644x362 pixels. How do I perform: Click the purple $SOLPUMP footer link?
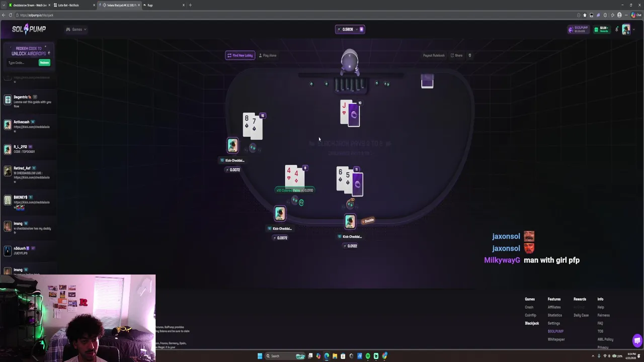tap(555, 331)
